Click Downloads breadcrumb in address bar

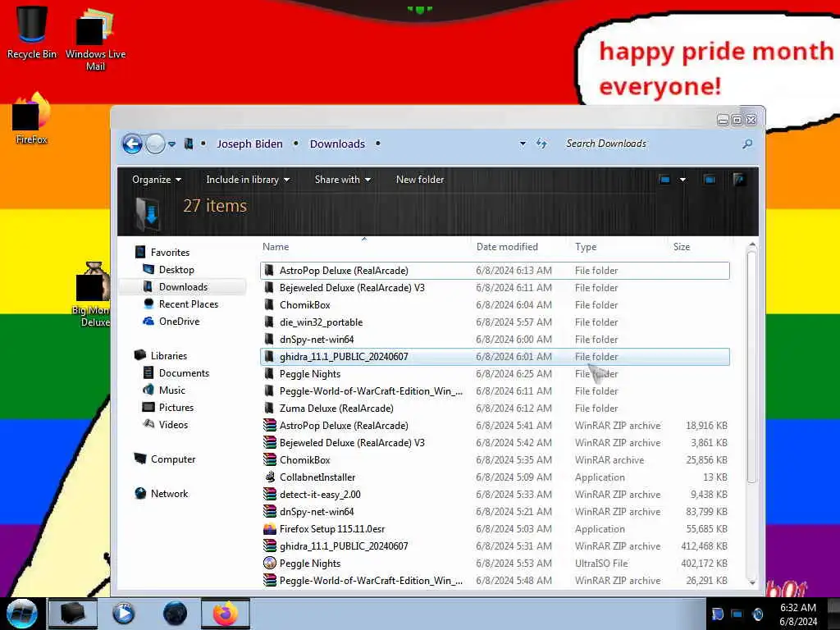tap(337, 144)
